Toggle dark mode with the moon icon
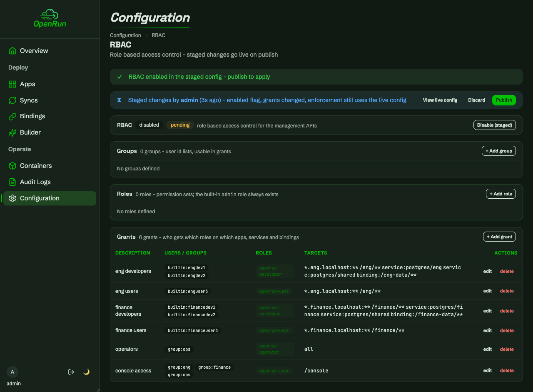 [87, 372]
